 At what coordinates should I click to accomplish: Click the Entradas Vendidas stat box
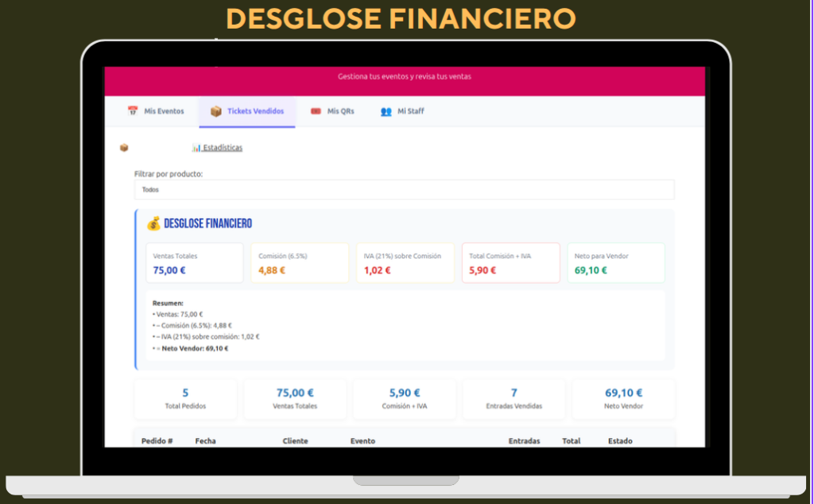point(514,398)
